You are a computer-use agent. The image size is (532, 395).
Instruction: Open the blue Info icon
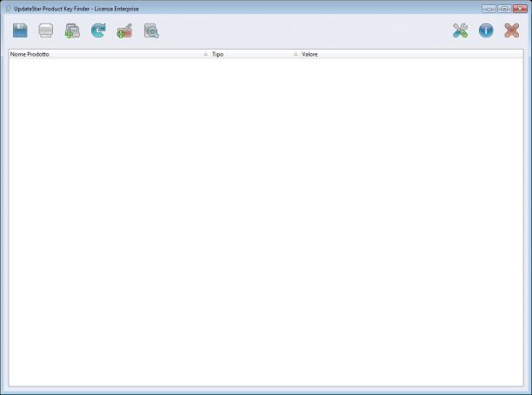(486, 30)
